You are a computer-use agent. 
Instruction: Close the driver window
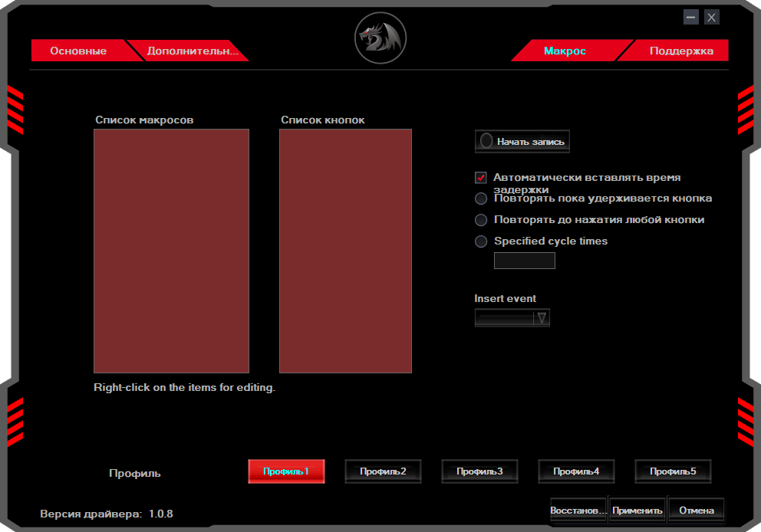click(711, 18)
